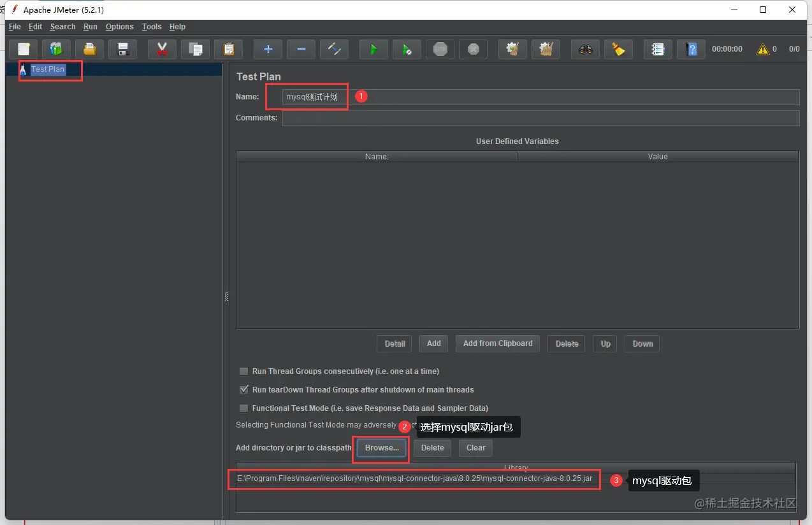Click the Add variable button
Screen dimensions: 812x525
[434, 343]
